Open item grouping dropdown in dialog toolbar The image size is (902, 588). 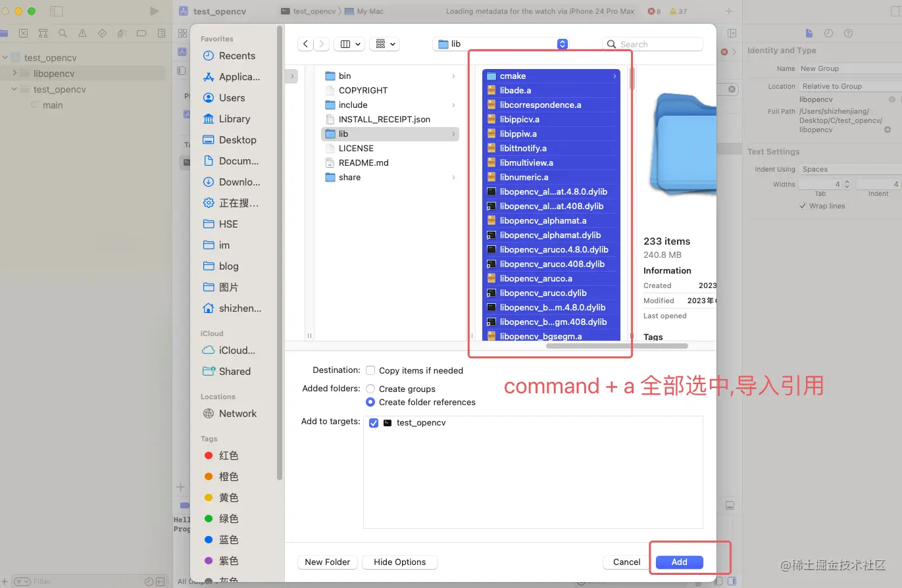pyautogui.click(x=385, y=44)
